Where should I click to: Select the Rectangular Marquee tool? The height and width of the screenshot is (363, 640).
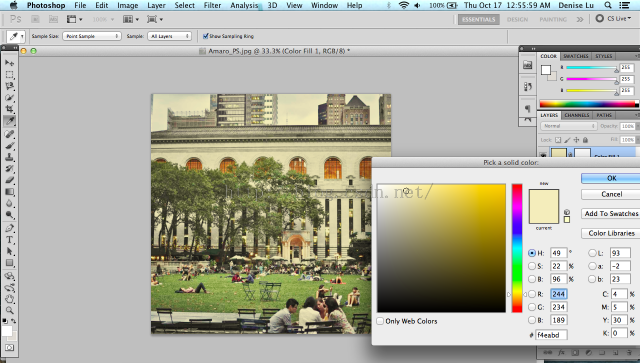[9, 75]
